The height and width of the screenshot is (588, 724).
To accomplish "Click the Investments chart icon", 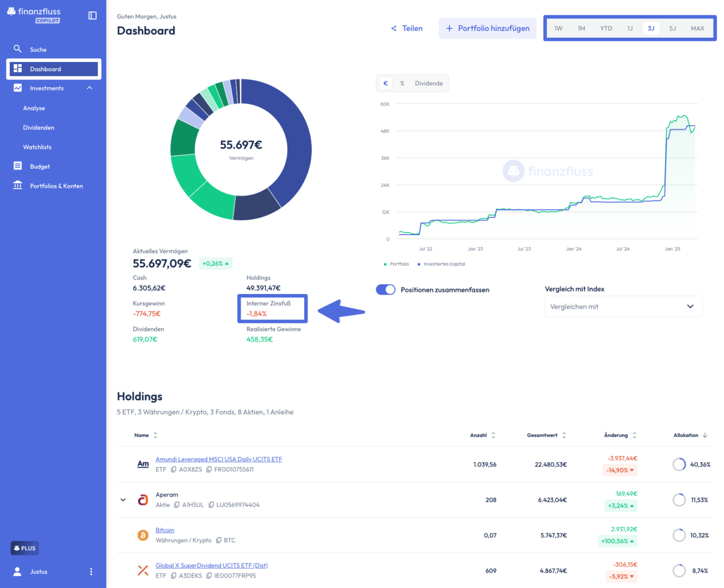I will point(18,88).
